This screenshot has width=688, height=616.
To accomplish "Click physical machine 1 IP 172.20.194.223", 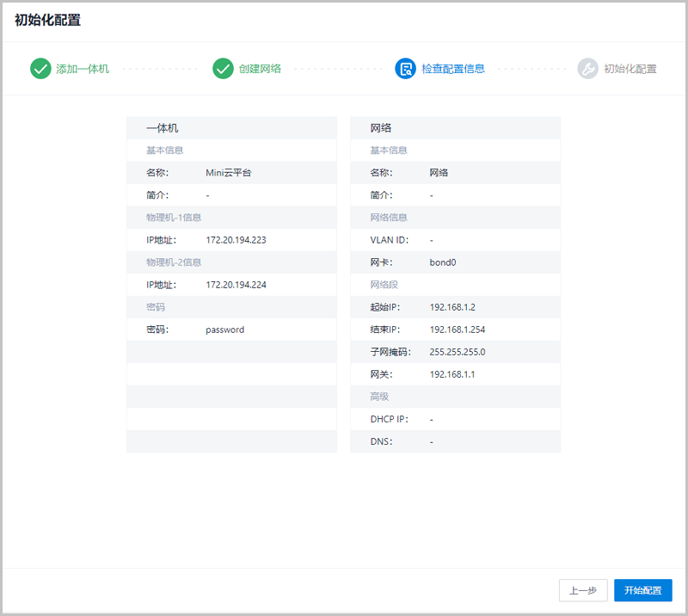I will tap(236, 240).
